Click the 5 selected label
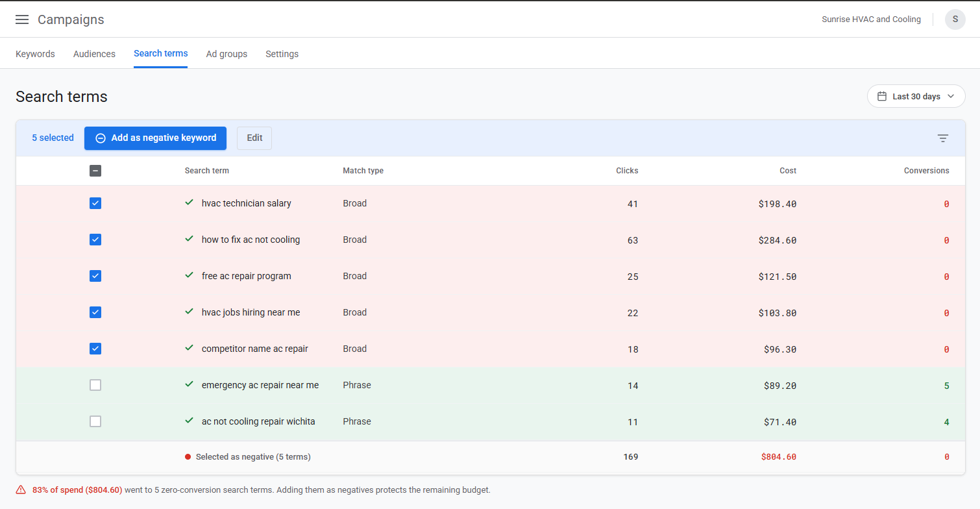 click(53, 138)
